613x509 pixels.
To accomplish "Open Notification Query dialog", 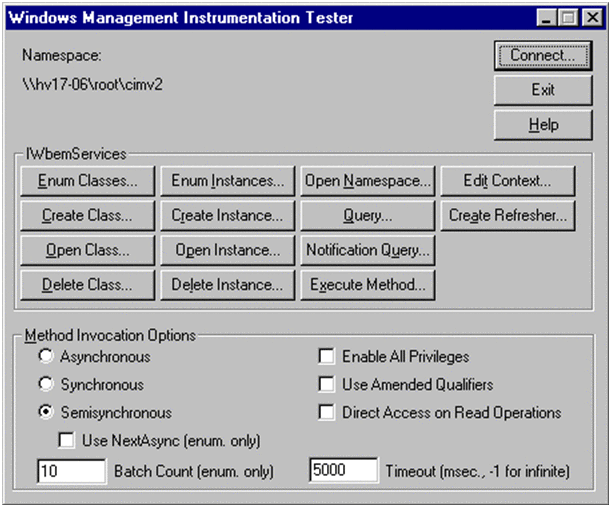I will click(367, 250).
